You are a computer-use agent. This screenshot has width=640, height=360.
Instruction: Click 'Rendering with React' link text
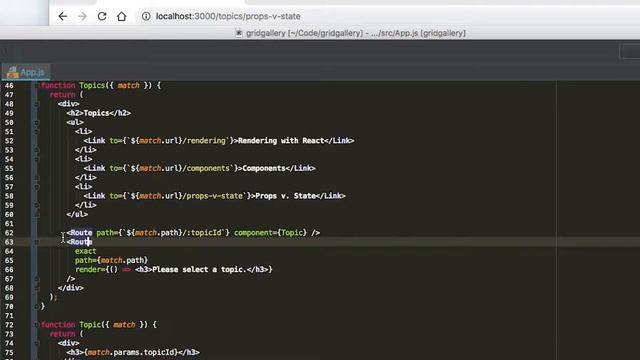[x=281, y=141]
